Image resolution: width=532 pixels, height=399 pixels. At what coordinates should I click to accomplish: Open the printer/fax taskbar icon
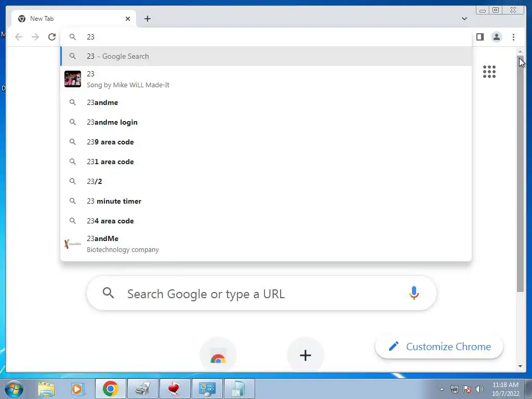142,389
